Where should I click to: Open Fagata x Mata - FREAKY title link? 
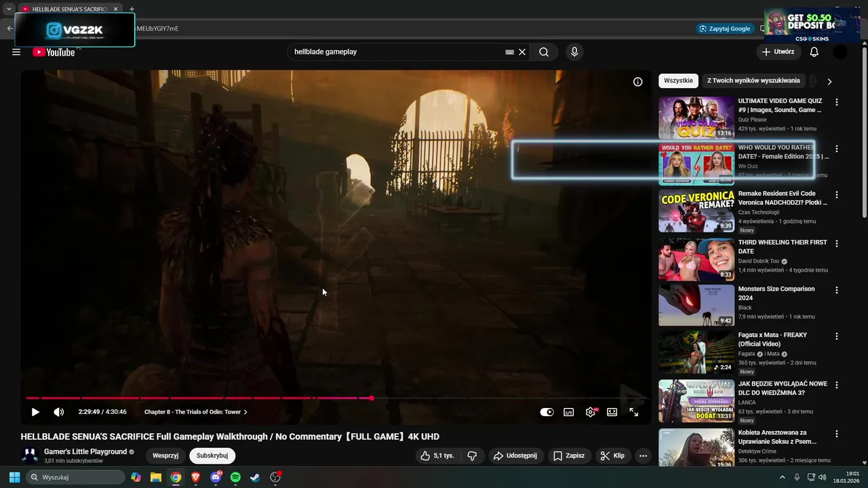coord(772,340)
